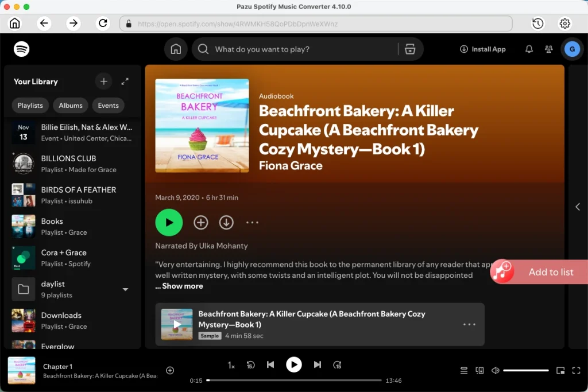Open Friend Activity people icon

tap(548, 49)
